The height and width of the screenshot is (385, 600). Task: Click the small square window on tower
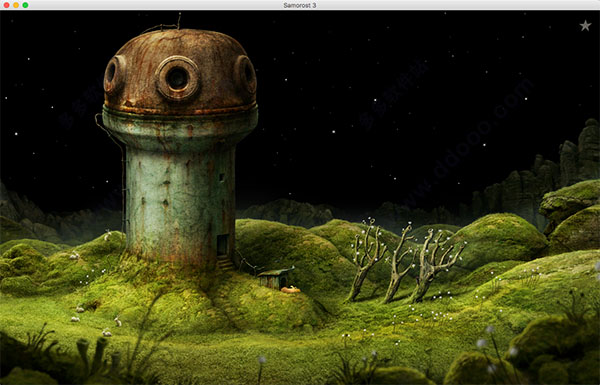221,178
